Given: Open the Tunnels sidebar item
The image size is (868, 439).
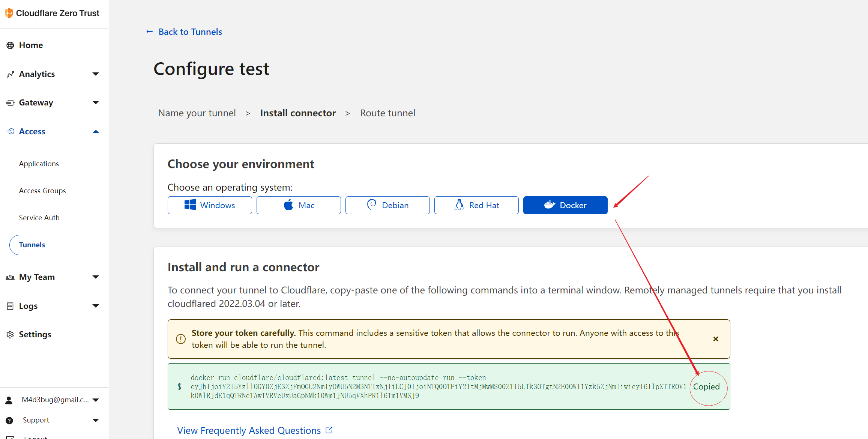Looking at the screenshot, I should 32,245.
